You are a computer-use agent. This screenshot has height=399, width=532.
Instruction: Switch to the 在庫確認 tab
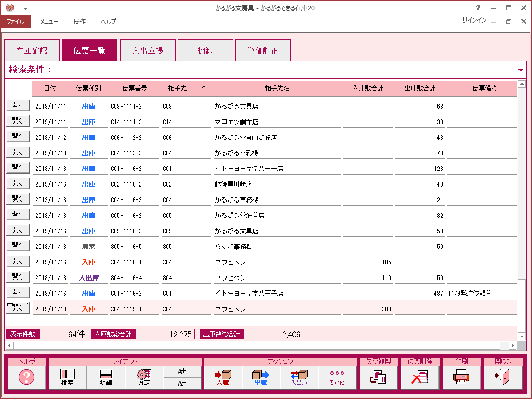click(x=32, y=50)
